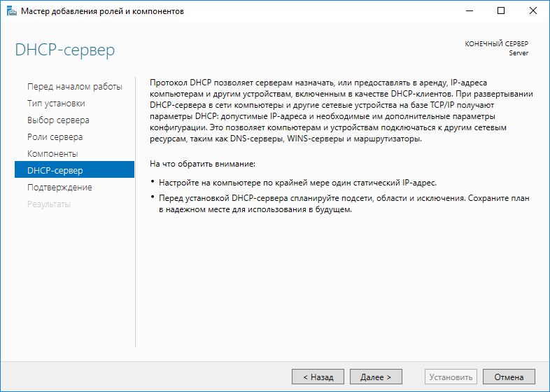Minimize the Add Roles wizard window
This screenshot has width=550, height=392.
469,11
